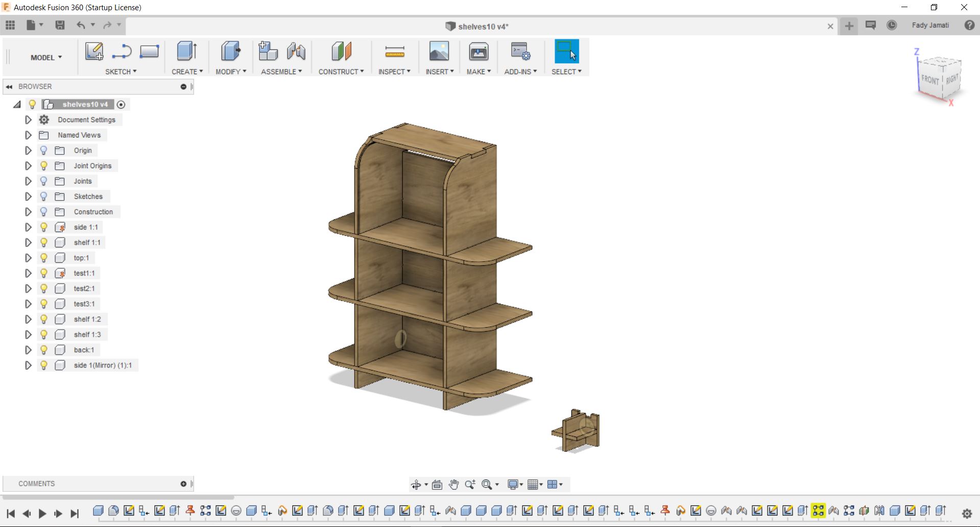Screen dimensions: 980x527
Task: Jump to the timeline end
Action: [x=75, y=513]
